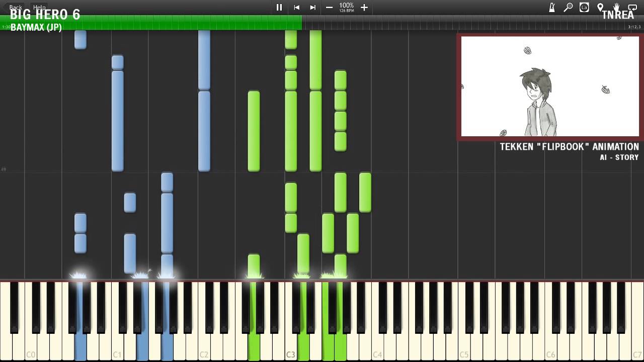Toggle the loop icon
644x362 pixels.
[x=632, y=7]
